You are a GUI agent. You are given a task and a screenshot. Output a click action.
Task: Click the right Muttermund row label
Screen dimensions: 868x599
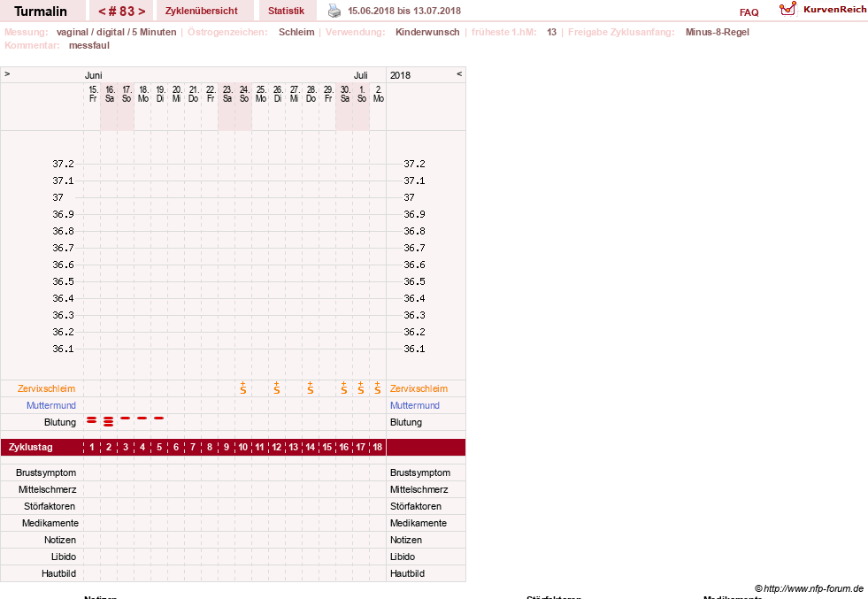pyautogui.click(x=415, y=405)
